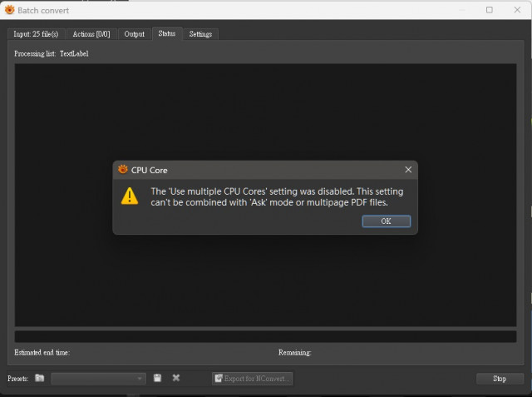Image resolution: width=532 pixels, height=397 pixels.
Task: Switch to the Input: 25 file(s) tab
Action: [36, 34]
